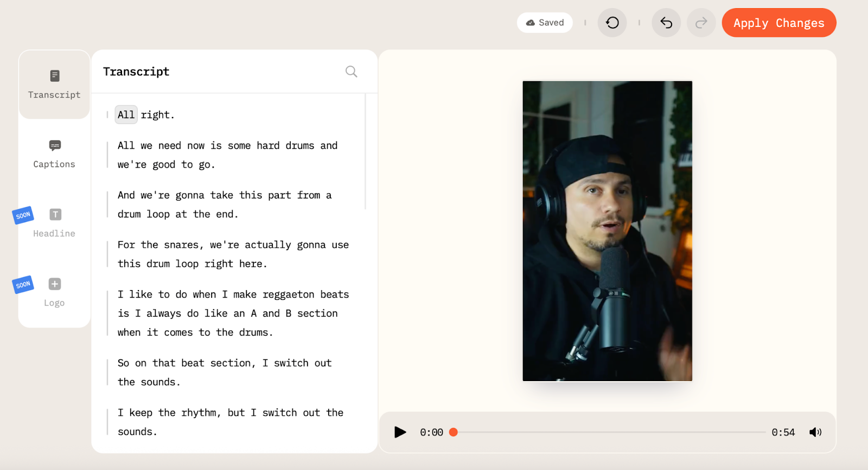The height and width of the screenshot is (470, 868).
Task: Click the line "we're good to go."
Action: click(166, 164)
